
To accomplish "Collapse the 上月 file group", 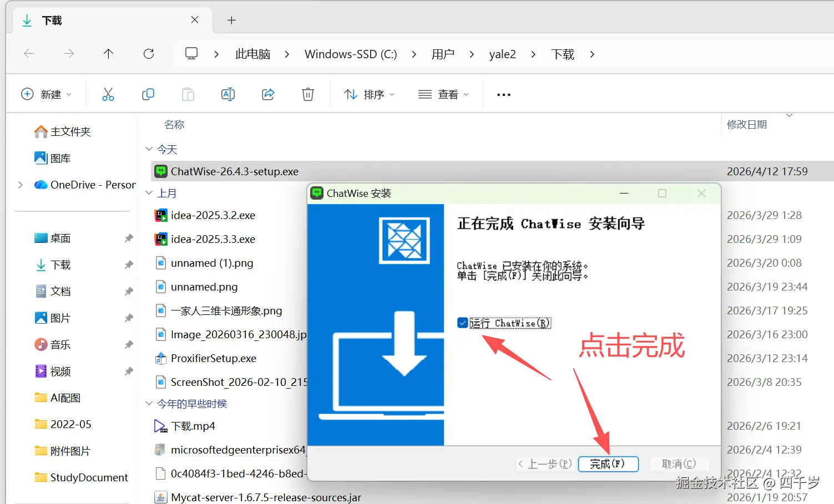I will 149,193.
